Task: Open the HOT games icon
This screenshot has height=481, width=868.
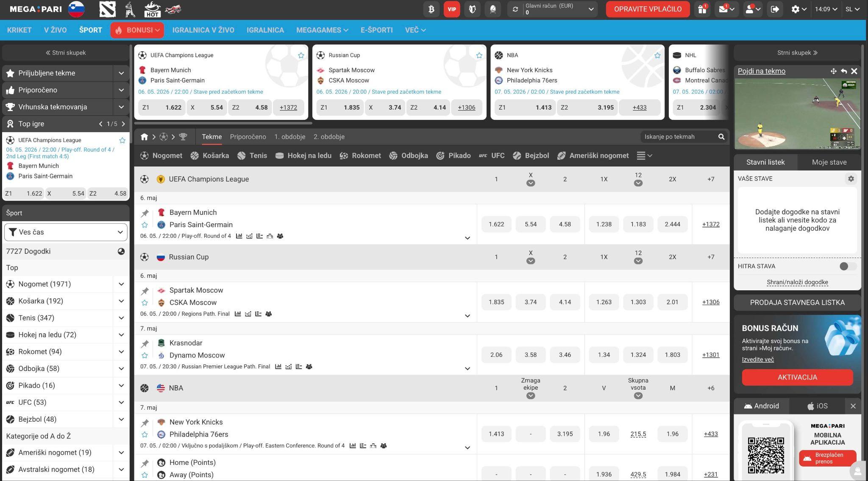Action: [152, 9]
